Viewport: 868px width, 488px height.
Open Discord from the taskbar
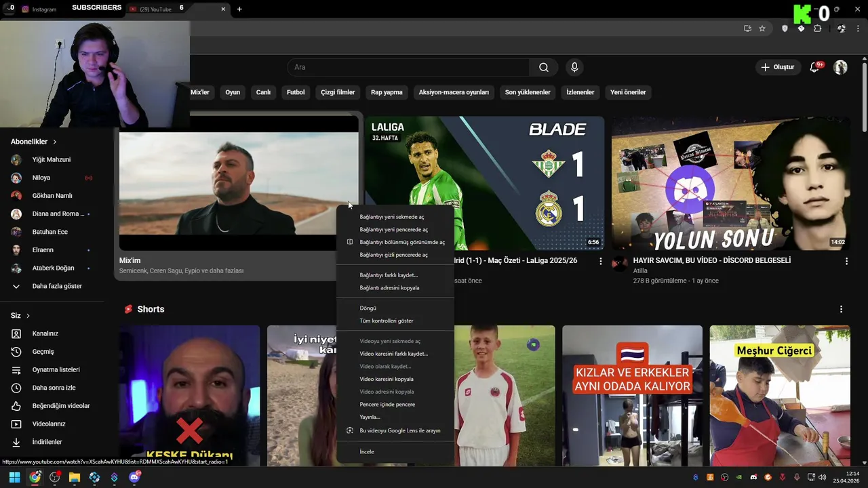pyautogui.click(x=134, y=477)
